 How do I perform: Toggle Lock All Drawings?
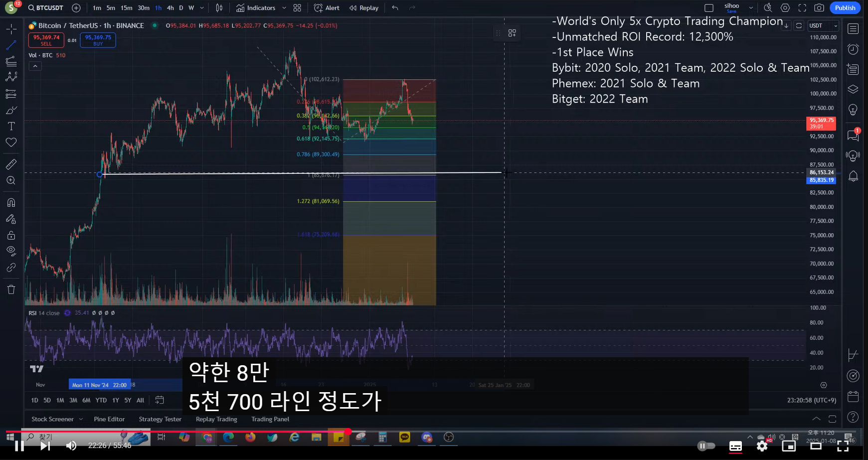11,235
